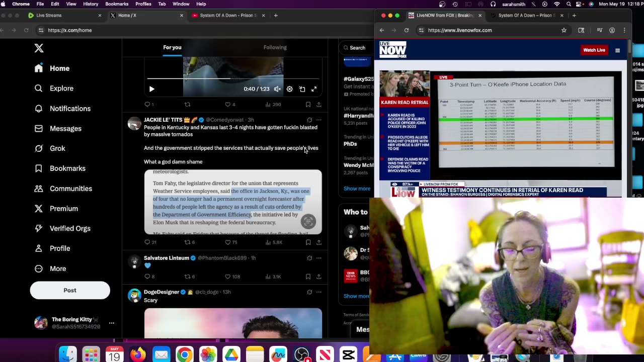Open the PhDs trending topic
644x362 pixels.
pos(350,144)
